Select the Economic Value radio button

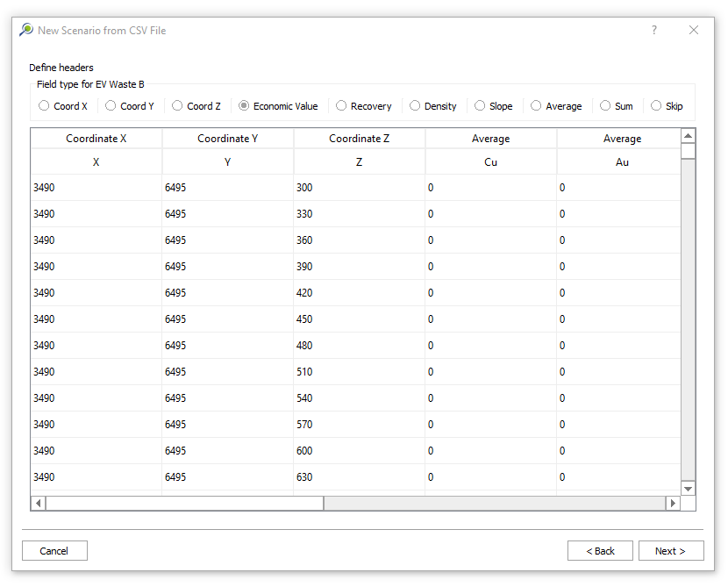tap(244, 106)
